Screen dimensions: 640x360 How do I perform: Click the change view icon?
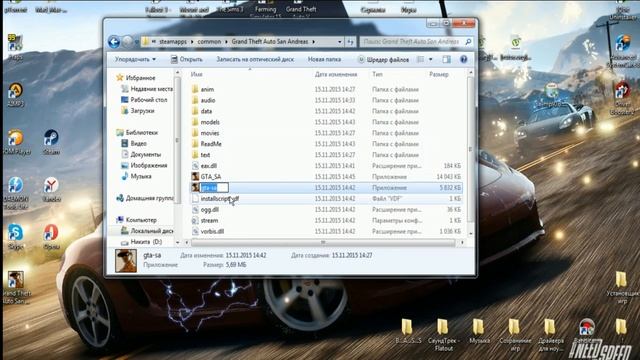[420, 60]
